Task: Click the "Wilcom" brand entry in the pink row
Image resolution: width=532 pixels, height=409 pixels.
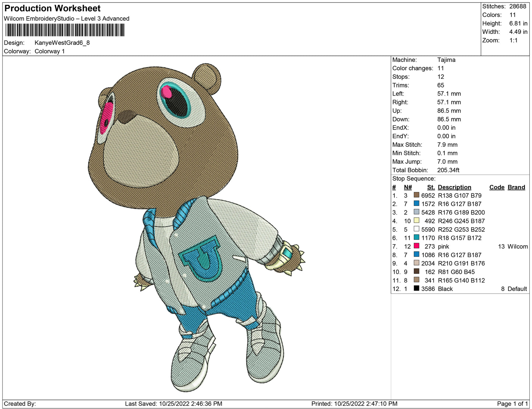Action: [x=518, y=246]
